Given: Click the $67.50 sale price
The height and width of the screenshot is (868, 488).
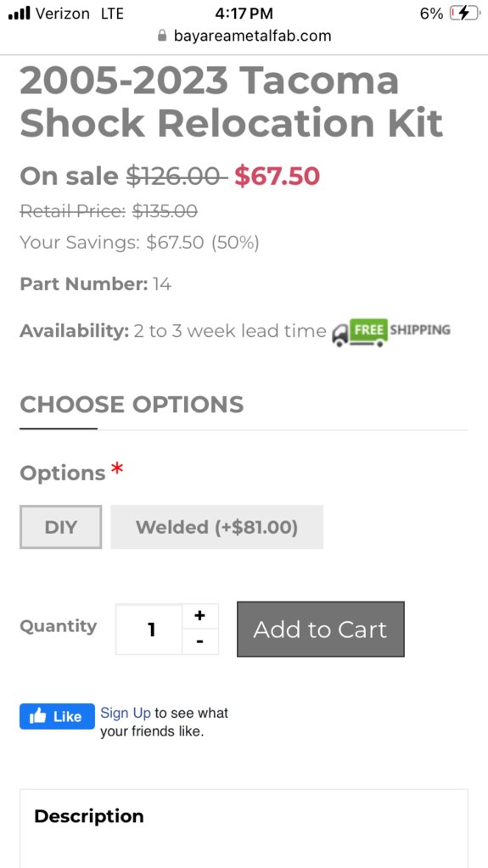Looking at the screenshot, I should pyautogui.click(x=277, y=176).
